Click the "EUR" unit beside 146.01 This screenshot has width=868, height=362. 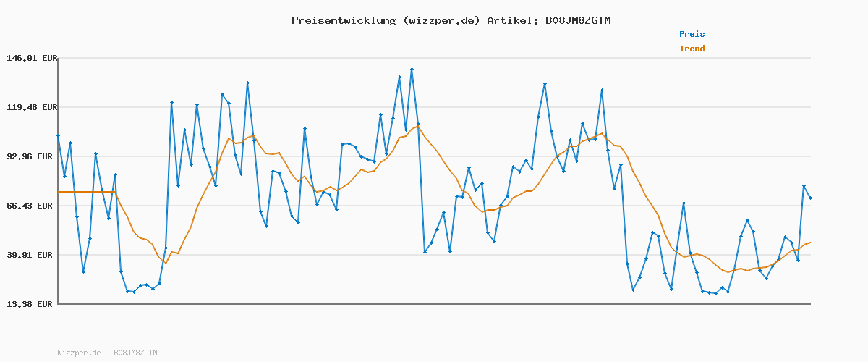pyautogui.click(x=49, y=58)
